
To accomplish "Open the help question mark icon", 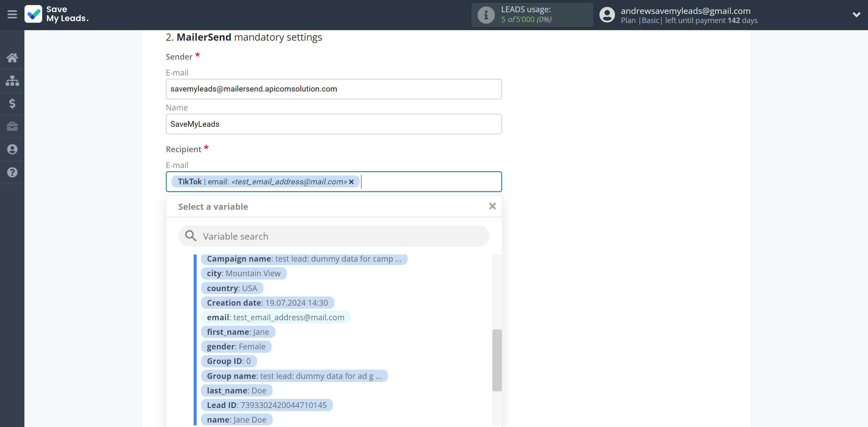I will 12,172.
